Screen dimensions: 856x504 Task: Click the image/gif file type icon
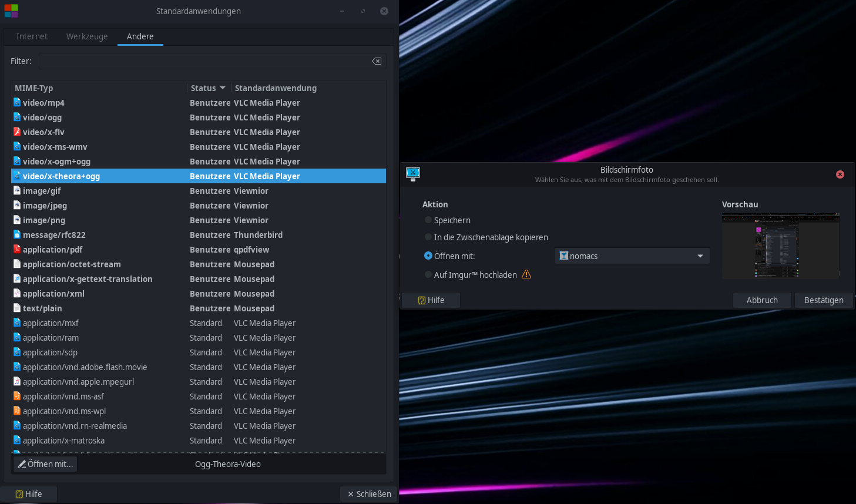tap(17, 190)
